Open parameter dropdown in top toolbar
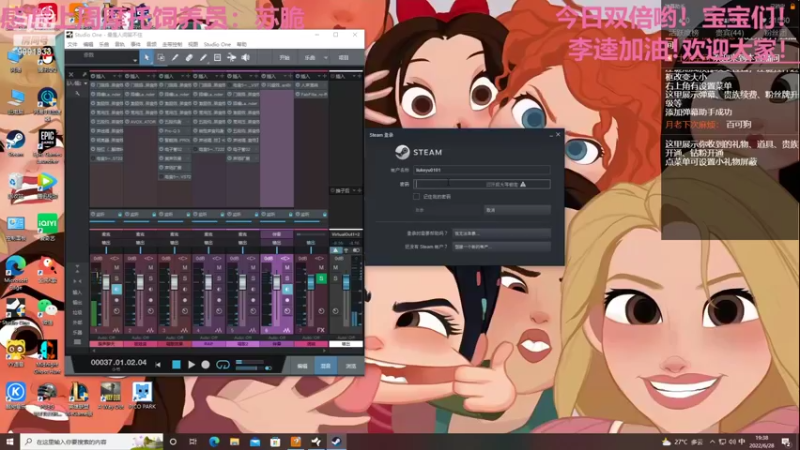Viewport: 800px width, 450px height. coord(135,60)
